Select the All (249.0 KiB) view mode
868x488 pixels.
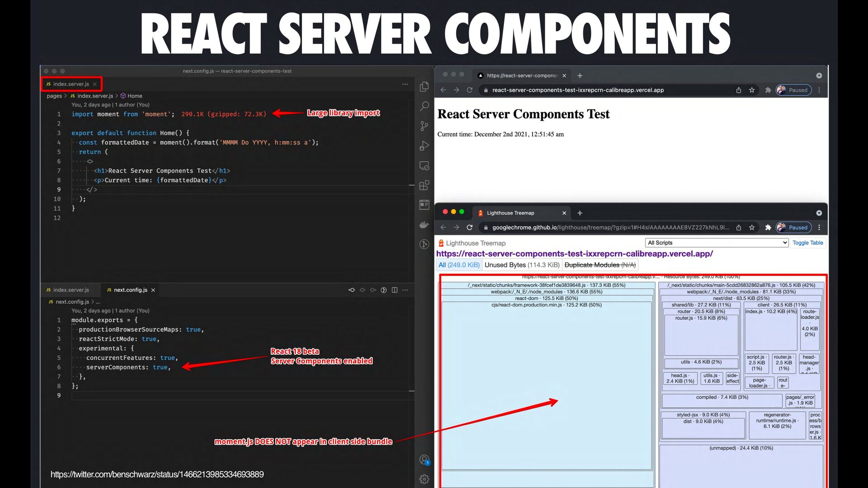click(x=459, y=265)
